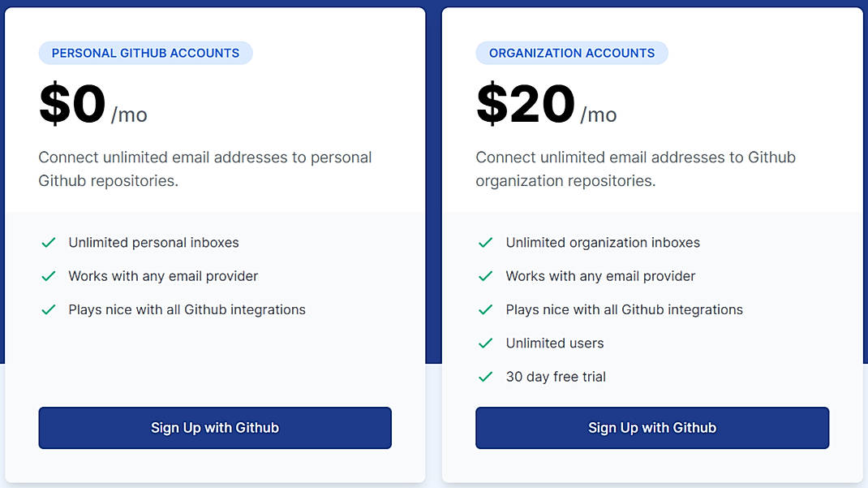Click the checkmark beside Works with any email provider on left card
Image resolution: width=868 pixels, height=488 pixels.
(x=49, y=276)
